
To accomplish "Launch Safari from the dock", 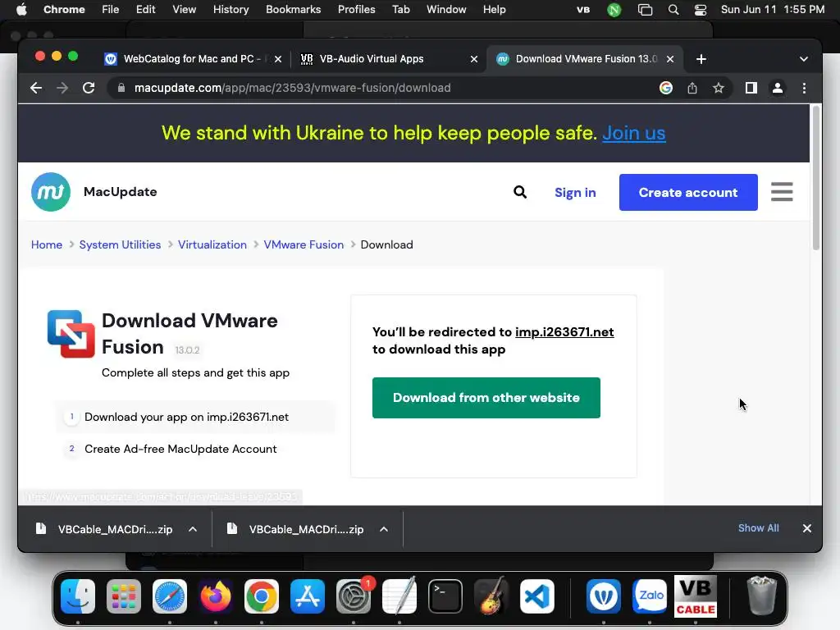I will coord(170,596).
